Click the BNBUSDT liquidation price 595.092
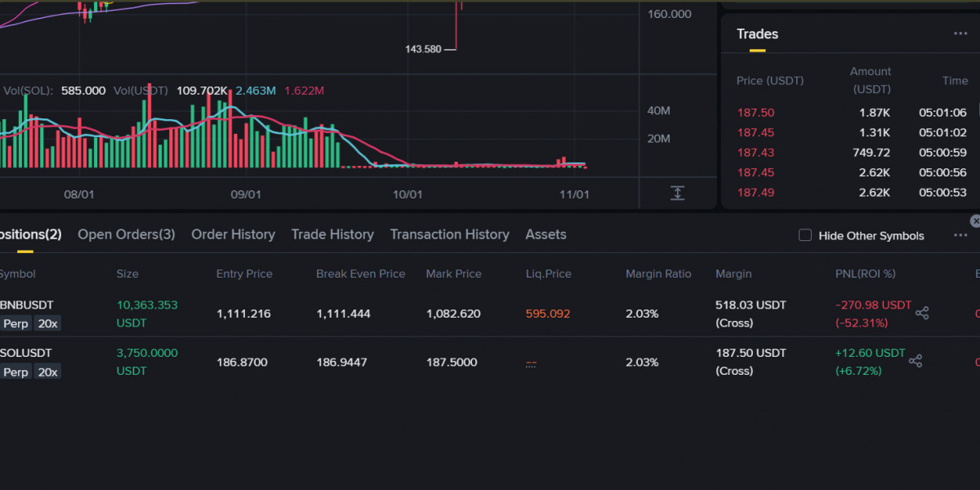Viewport: 980px width, 490px height. coord(548,314)
